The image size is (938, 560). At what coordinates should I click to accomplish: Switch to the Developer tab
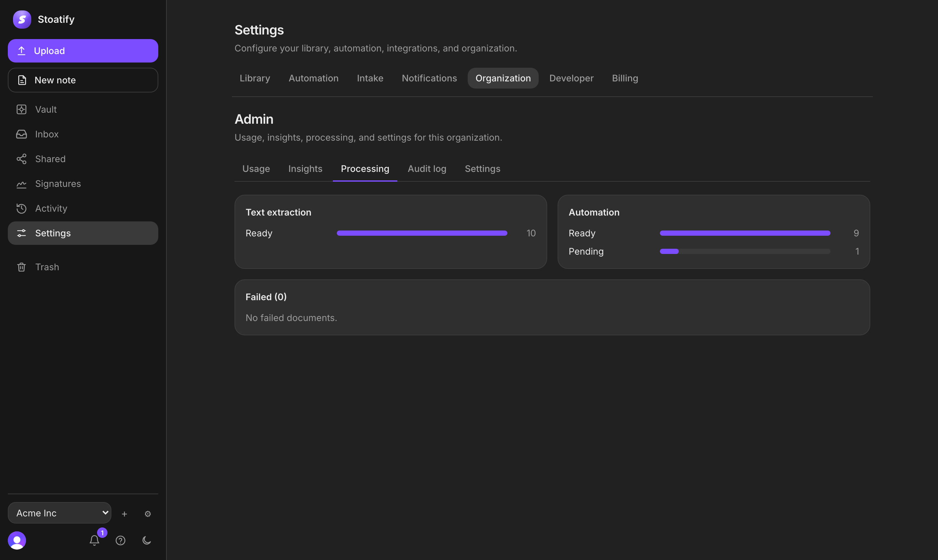[571, 78]
